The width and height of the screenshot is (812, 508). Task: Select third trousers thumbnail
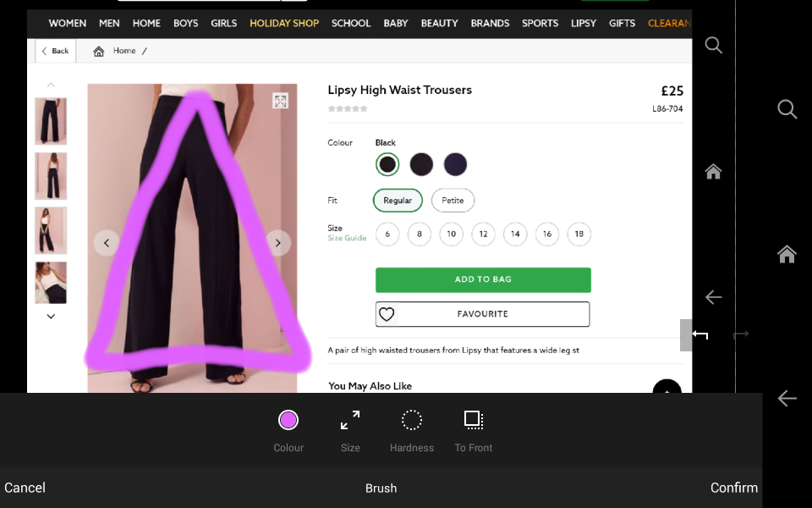click(x=51, y=230)
